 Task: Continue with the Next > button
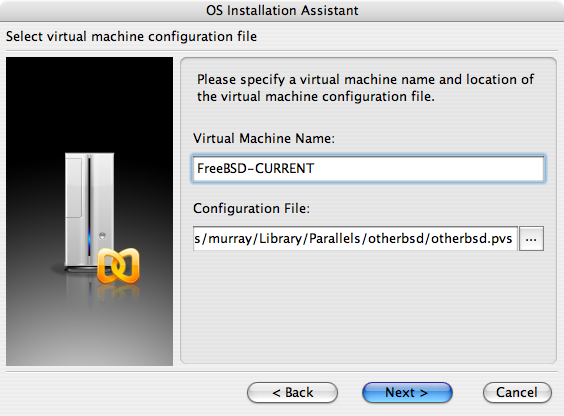click(407, 392)
